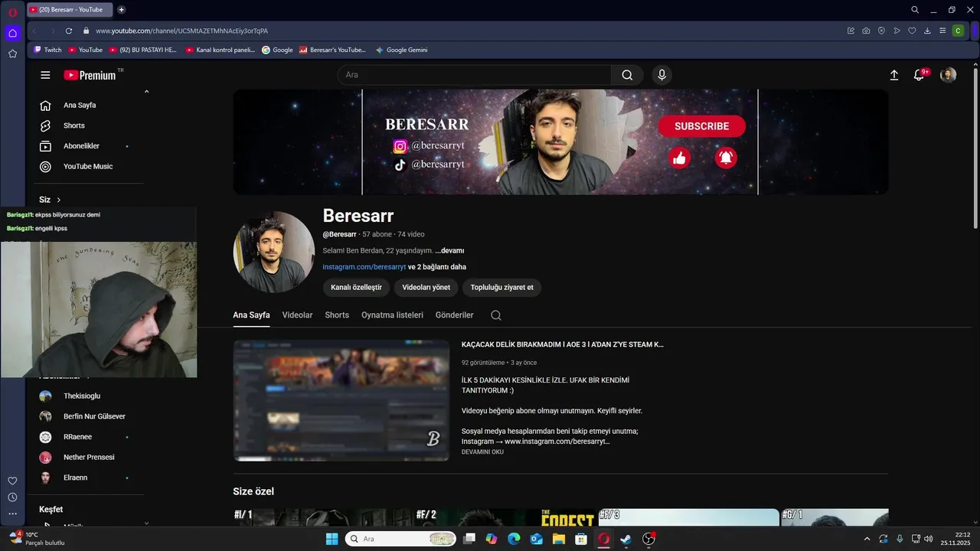Open the Windows Start button

[332, 539]
